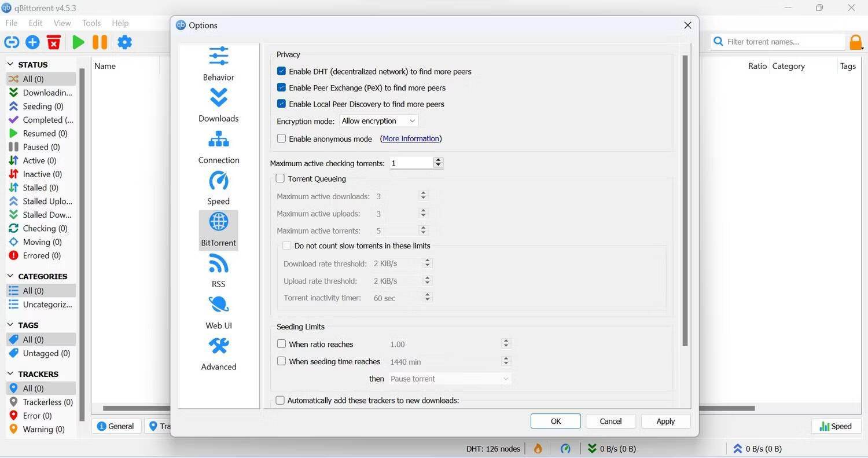This screenshot has height=458, width=868.
Task: Open the Behavior settings page
Action: pos(218,64)
